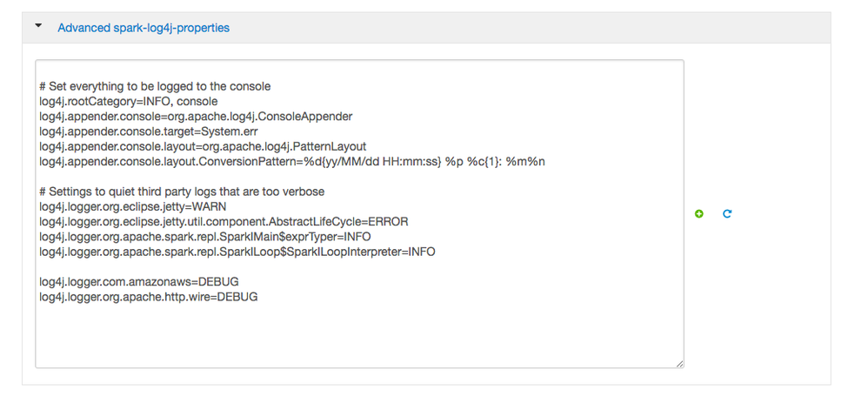Click the org.eclipse.jetty=WARN line

(x=133, y=207)
